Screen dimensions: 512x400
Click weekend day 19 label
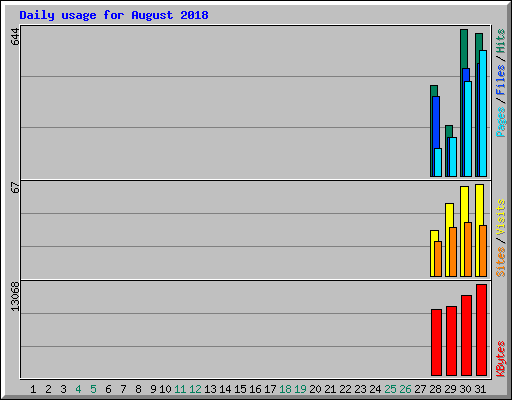(x=300, y=389)
